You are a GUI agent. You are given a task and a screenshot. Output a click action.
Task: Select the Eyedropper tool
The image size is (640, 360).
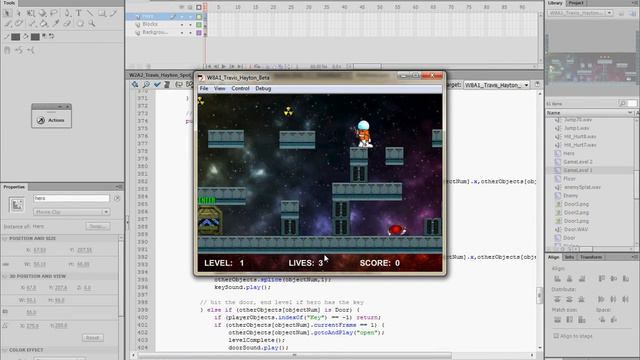(56, 24)
